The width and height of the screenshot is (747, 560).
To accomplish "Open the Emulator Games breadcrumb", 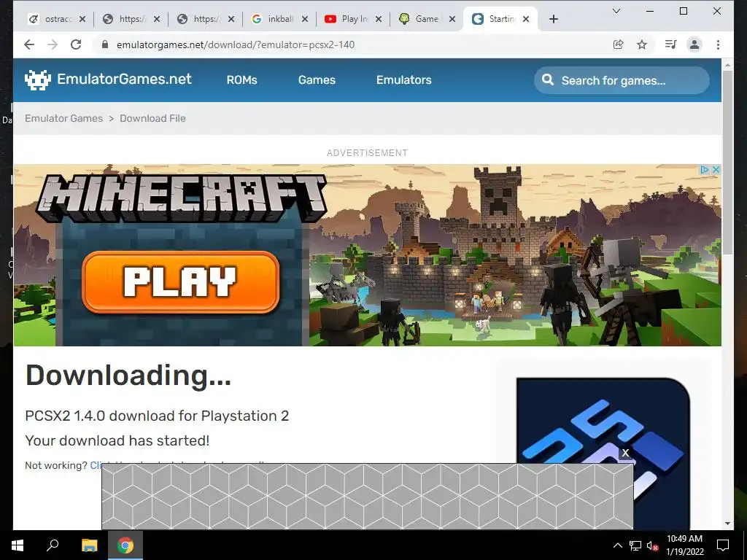I will pyautogui.click(x=64, y=118).
